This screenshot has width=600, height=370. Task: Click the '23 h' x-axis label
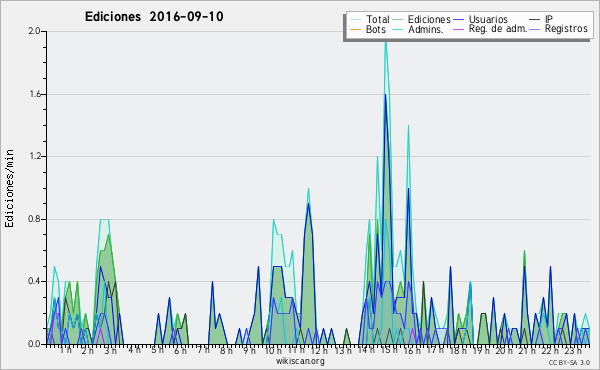click(573, 350)
